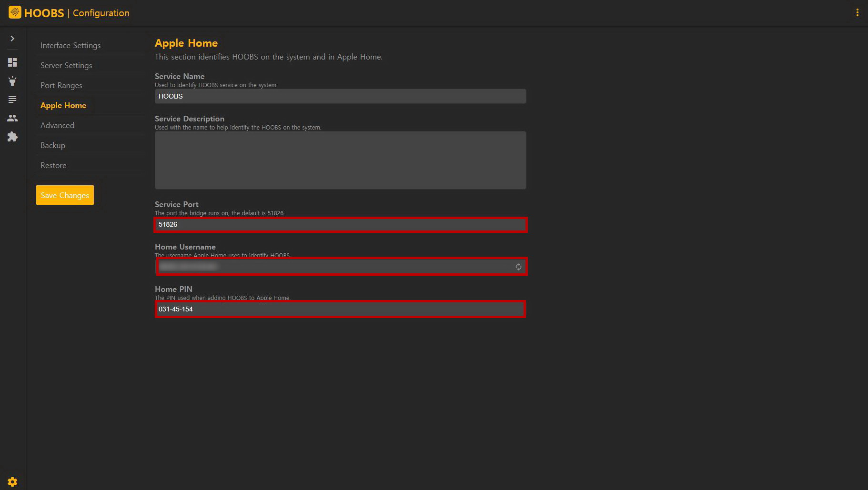Click the Home Username label

pyautogui.click(x=185, y=247)
